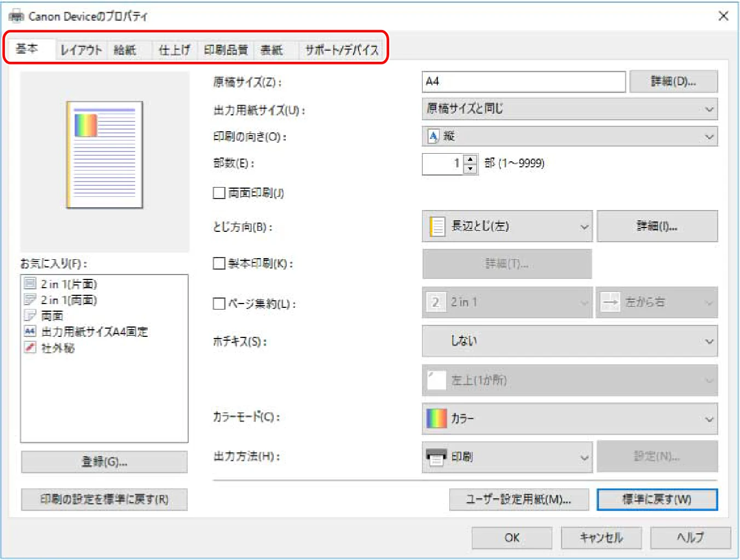Click the 詳細(I) button for binding direction
The image size is (740, 560).
[657, 226]
